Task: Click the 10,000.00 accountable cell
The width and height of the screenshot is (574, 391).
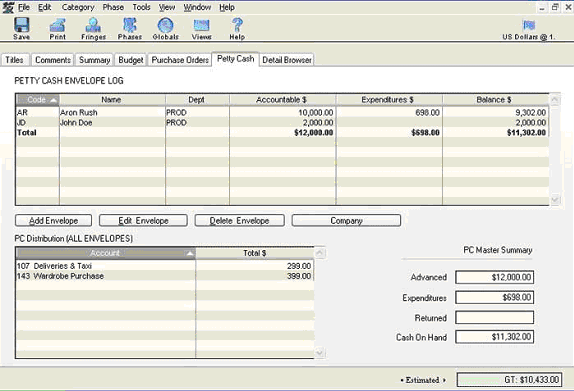Action: [x=283, y=112]
